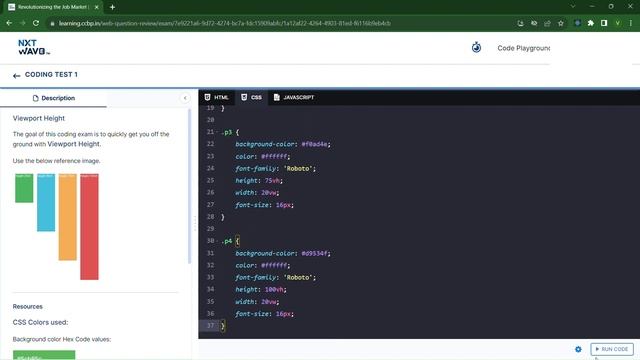Click the 'height: 75vh;' line
640x360 pixels.
259,180
